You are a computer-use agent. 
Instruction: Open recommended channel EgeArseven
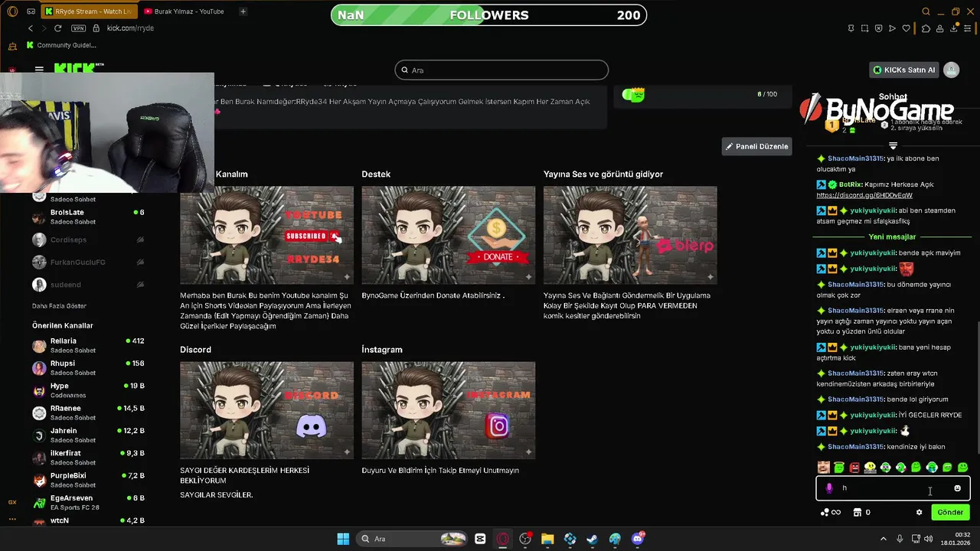click(88, 502)
